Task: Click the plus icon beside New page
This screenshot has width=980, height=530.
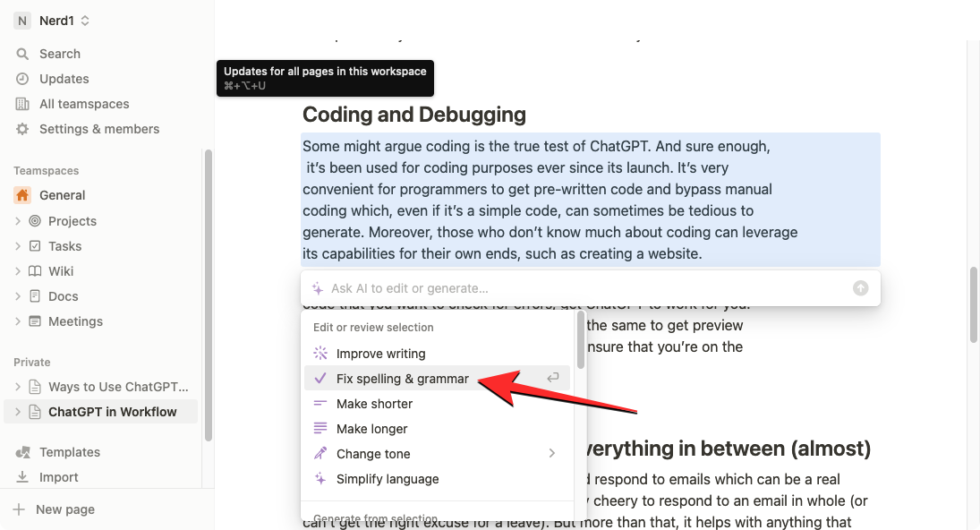Action: click(20, 509)
